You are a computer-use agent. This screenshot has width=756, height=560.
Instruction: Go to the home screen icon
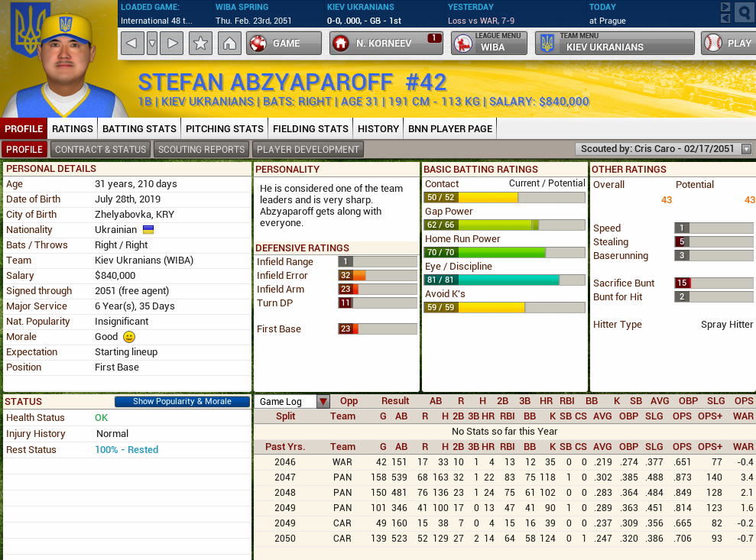229,44
